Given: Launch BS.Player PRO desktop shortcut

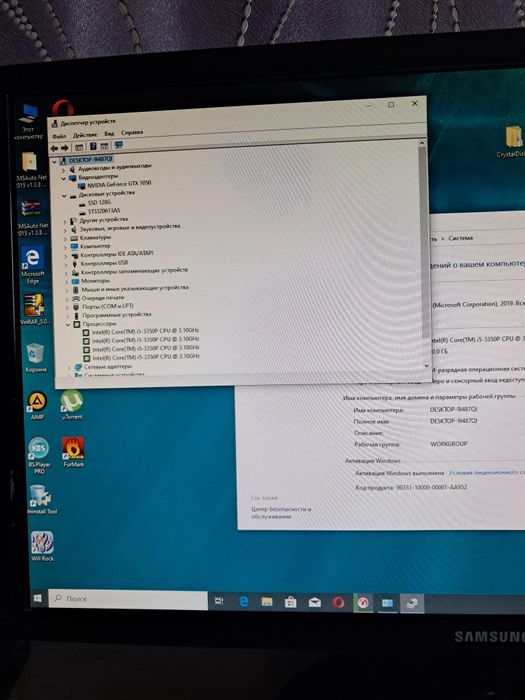Looking at the screenshot, I should pyautogui.click(x=39, y=454).
